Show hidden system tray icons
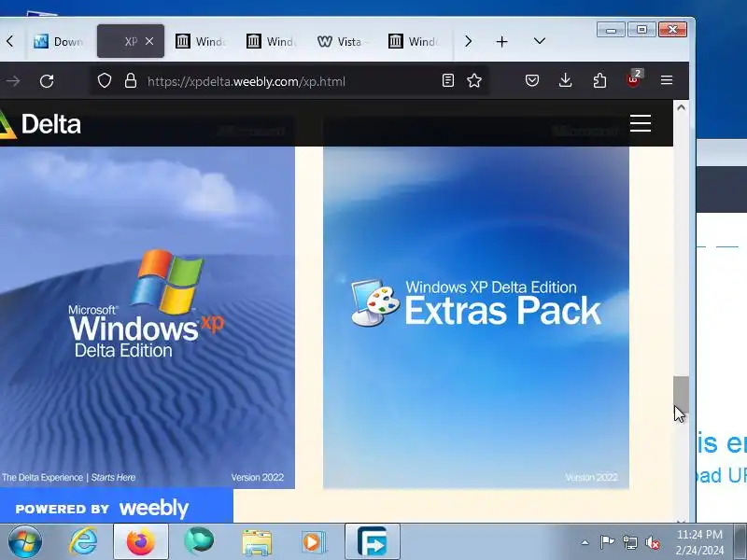747x560 pixels. 585,542
